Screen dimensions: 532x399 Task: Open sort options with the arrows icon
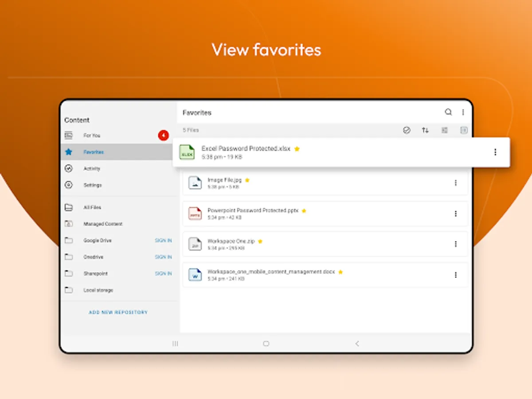click(x=425, y=130)
